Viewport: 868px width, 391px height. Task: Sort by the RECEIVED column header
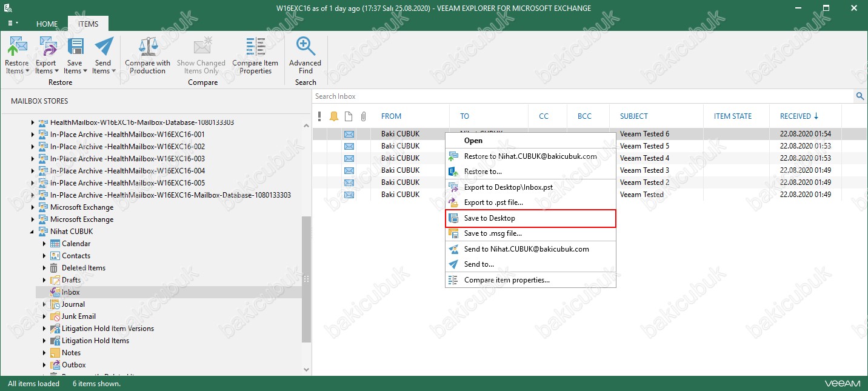tap(799, 116)
